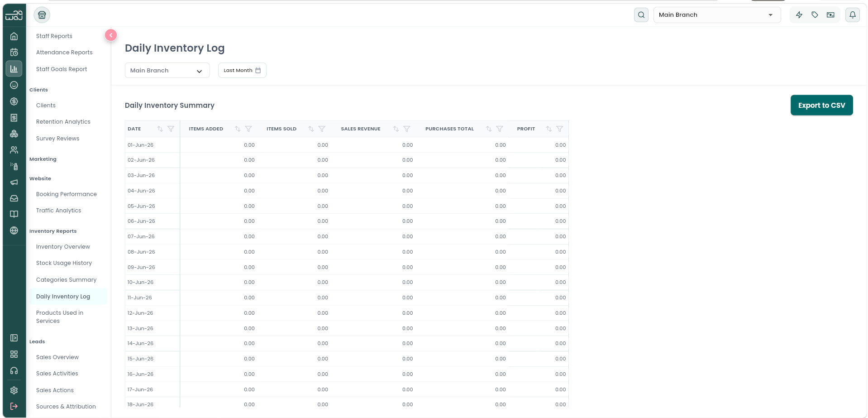Filter the SALES REVENUE column
Image resolution: width=868 pixels, height=418 pixels.
(x=407, y=129)
